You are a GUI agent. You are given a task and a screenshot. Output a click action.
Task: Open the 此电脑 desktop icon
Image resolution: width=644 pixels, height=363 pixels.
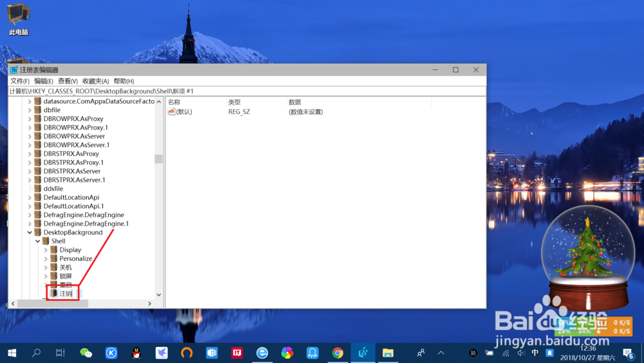[19, 19]
